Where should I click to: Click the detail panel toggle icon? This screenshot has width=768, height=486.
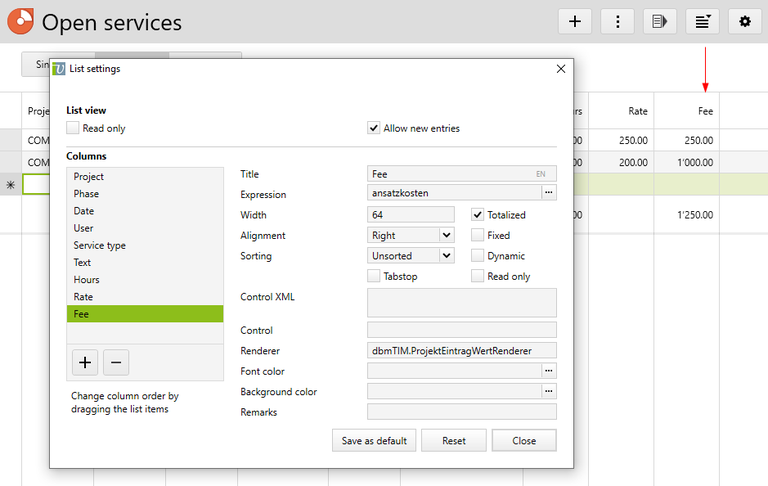point(660,22)
